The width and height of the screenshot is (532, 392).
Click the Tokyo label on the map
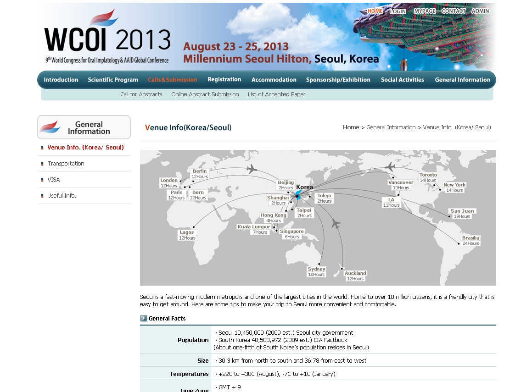pos(325,198)
